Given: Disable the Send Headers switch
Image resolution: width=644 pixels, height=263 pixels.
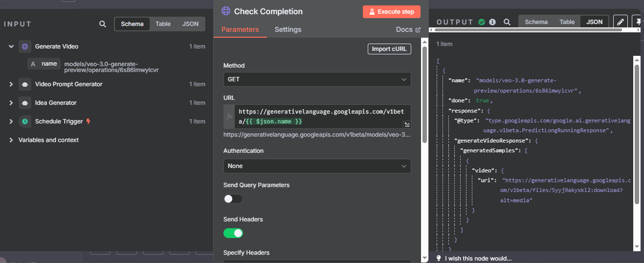Looking at the screenshot, I should click(x=233, y=233).
